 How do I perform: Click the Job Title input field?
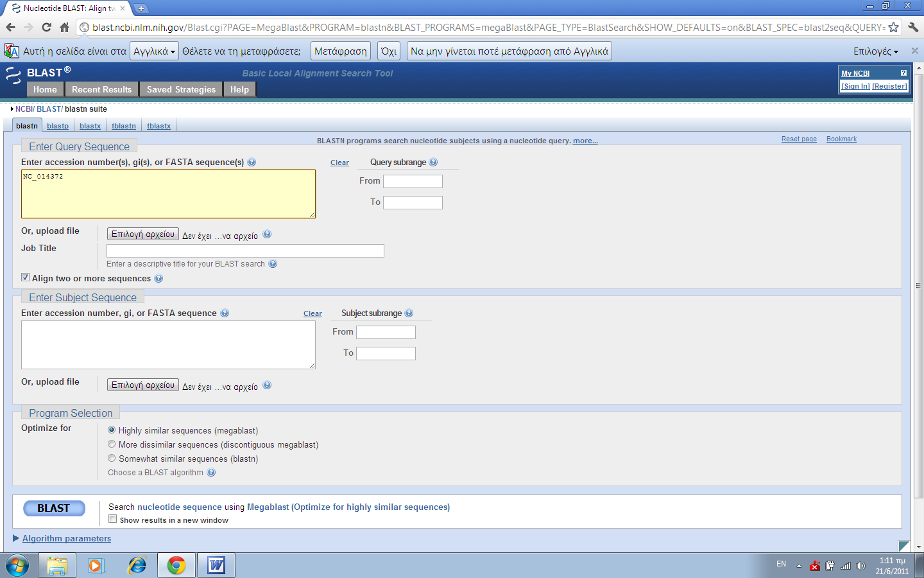coord(245,250)
